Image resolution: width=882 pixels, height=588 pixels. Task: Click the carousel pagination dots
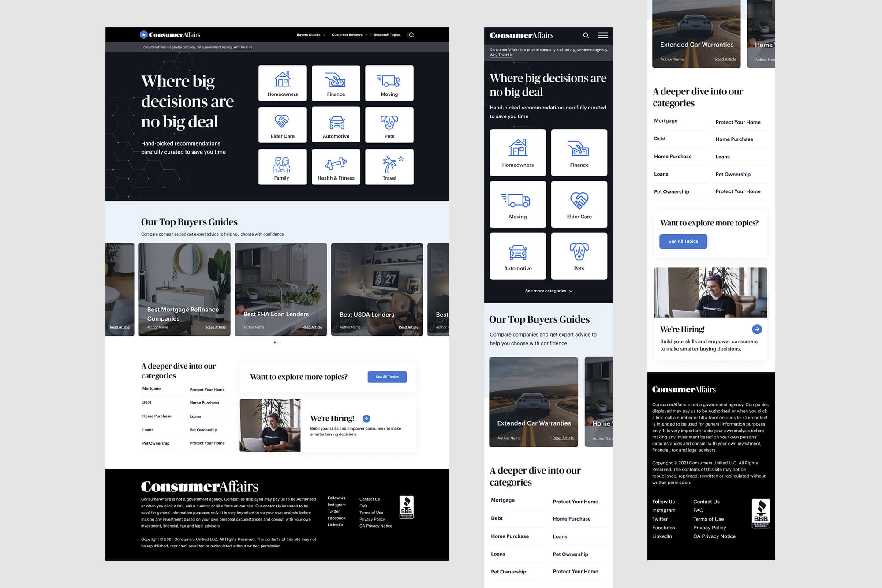click(x=277, y=342)
